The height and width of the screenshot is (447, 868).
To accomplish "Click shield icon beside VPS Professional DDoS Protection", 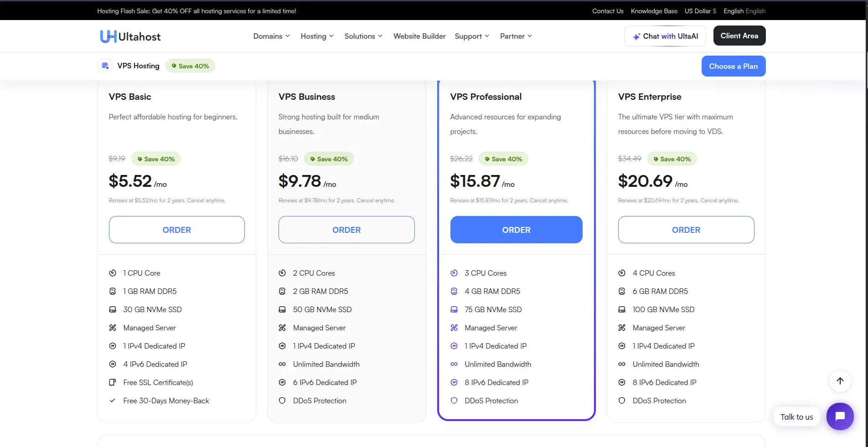I will click(454, 401).
